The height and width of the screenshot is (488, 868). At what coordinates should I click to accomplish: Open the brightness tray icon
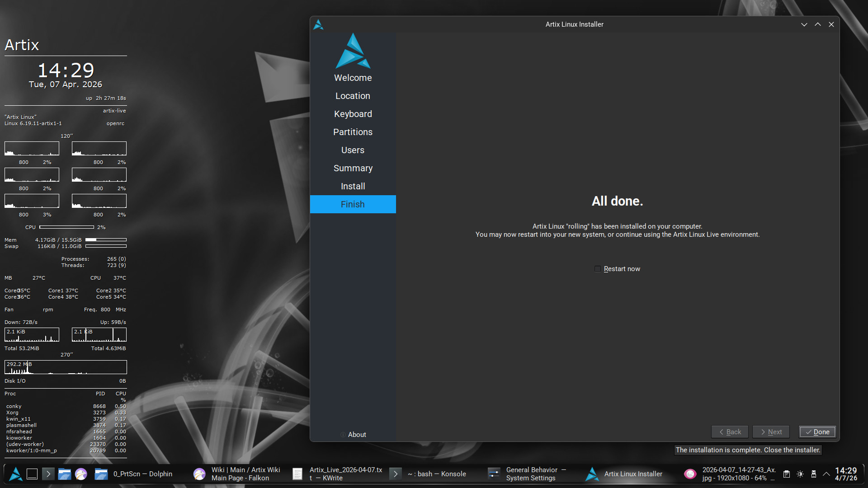click(x=800, y=474)
